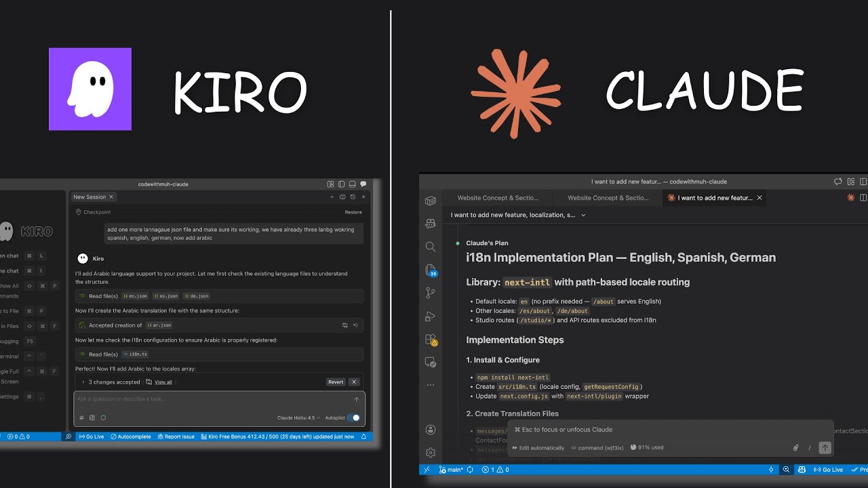
Task: Click the remote connection icon in Claude status bar
Action: click(427, 469)
